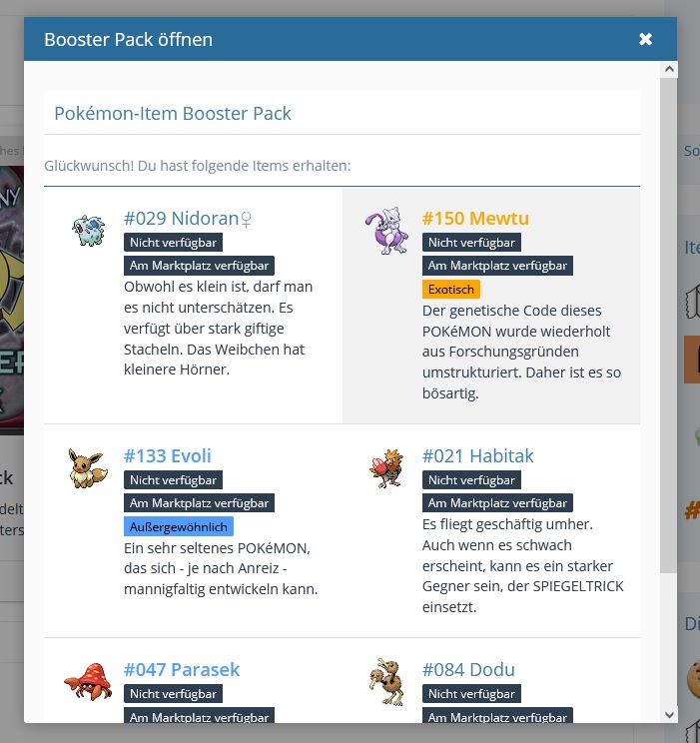Click the blue 'Außergewöhnlich' rarity badge

point(178,526)
